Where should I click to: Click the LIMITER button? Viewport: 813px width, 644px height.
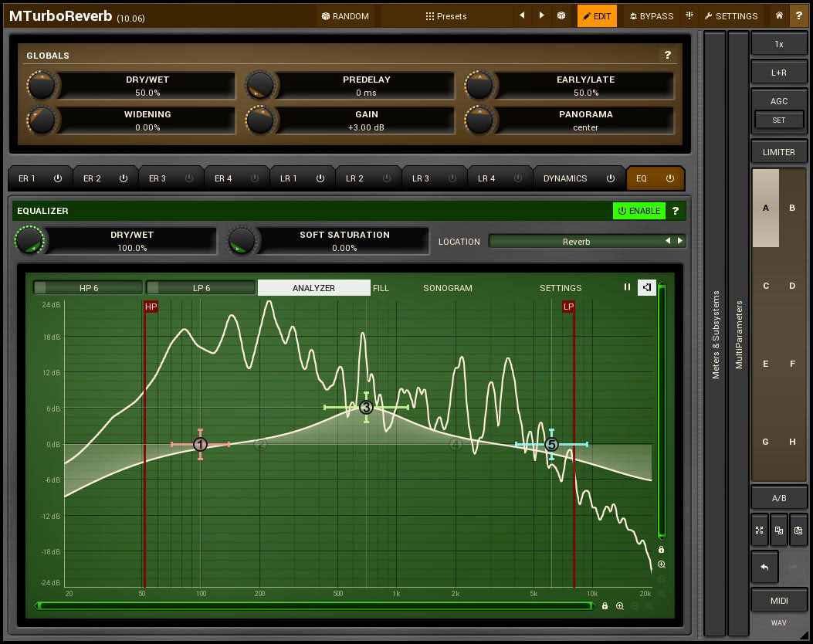779,152
